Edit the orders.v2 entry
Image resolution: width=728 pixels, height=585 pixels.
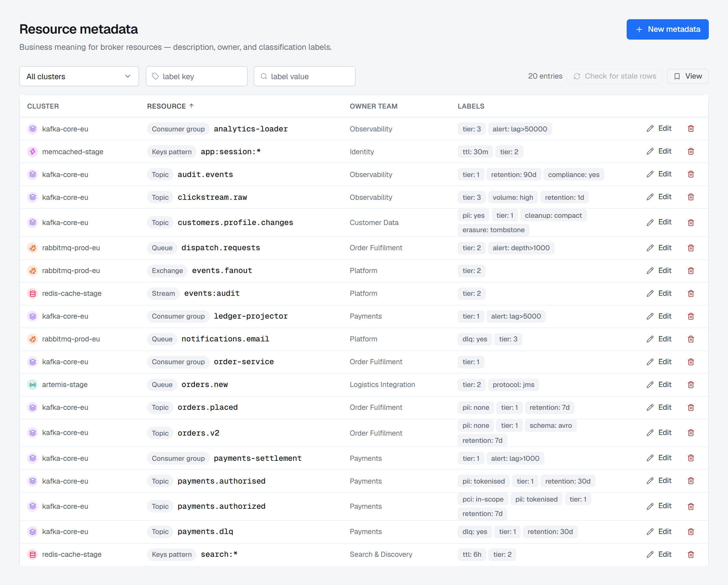coord(659,433)
